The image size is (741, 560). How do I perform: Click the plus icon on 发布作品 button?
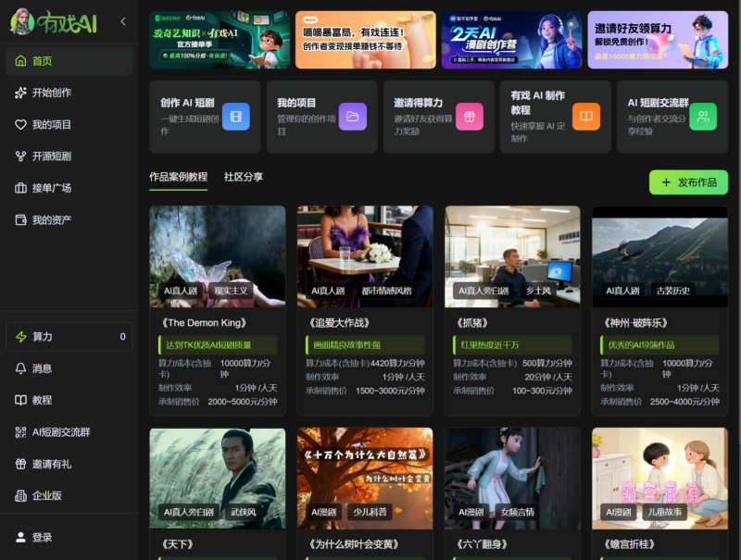666,182
